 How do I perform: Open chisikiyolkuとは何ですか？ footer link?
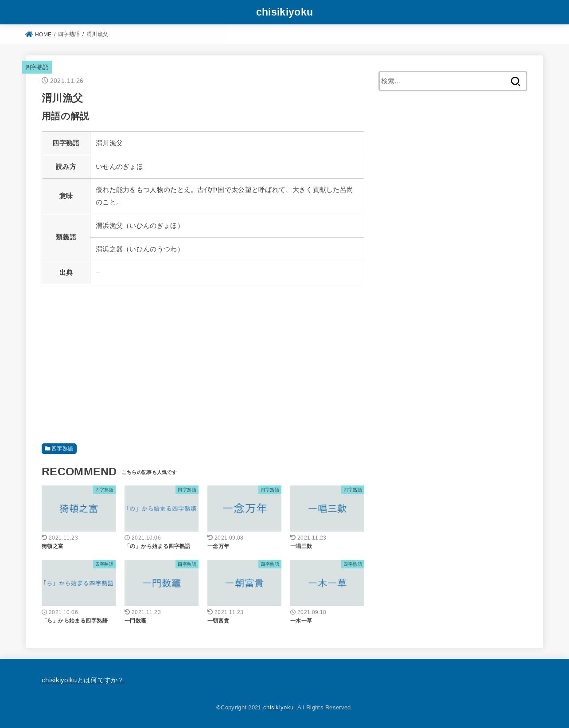point(83,680)
